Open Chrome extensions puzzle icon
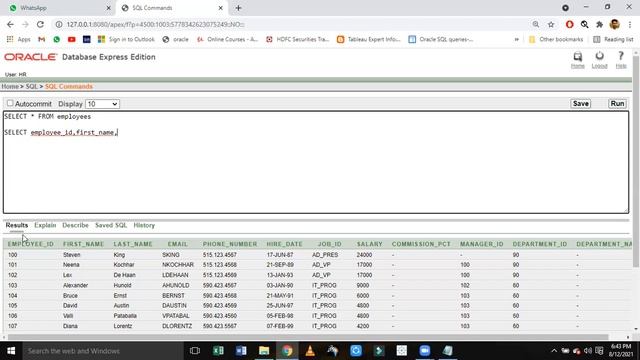 [x=599, y=24]
